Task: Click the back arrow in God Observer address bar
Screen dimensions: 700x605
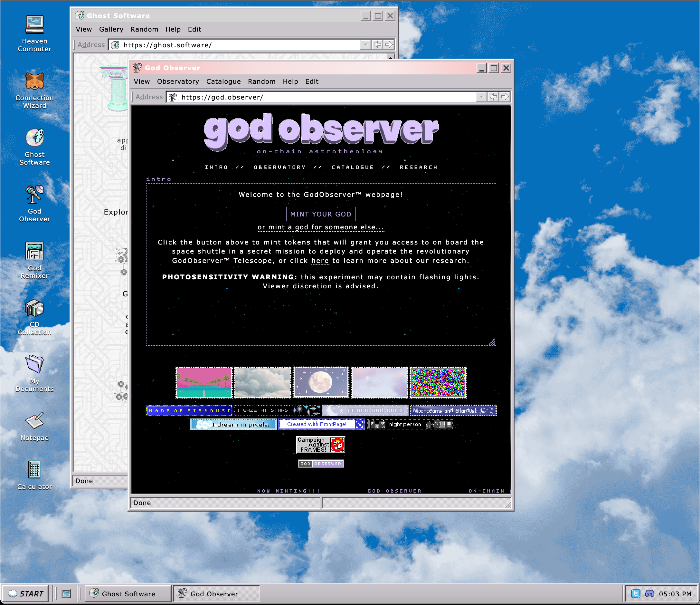Action: [x=494, y=97]
